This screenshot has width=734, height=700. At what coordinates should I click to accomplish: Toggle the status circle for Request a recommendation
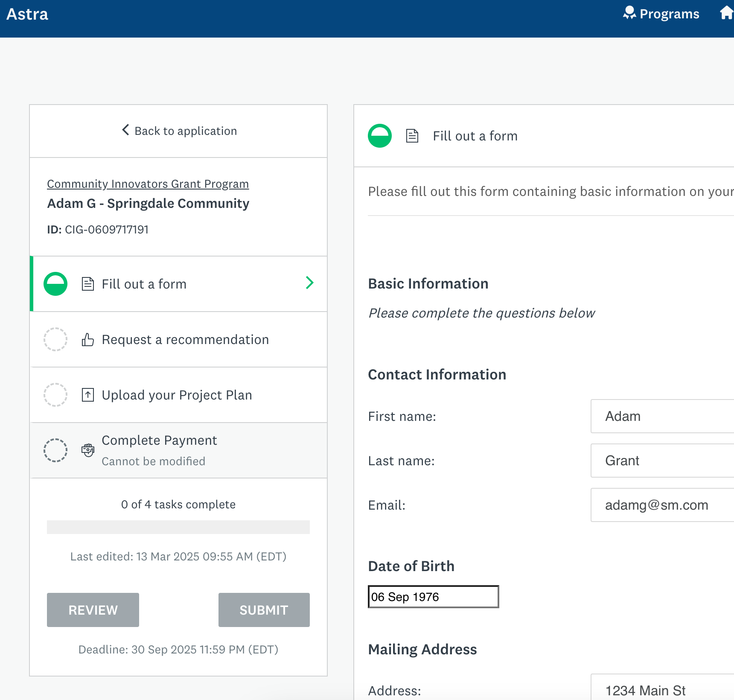(x=55, y=339)
